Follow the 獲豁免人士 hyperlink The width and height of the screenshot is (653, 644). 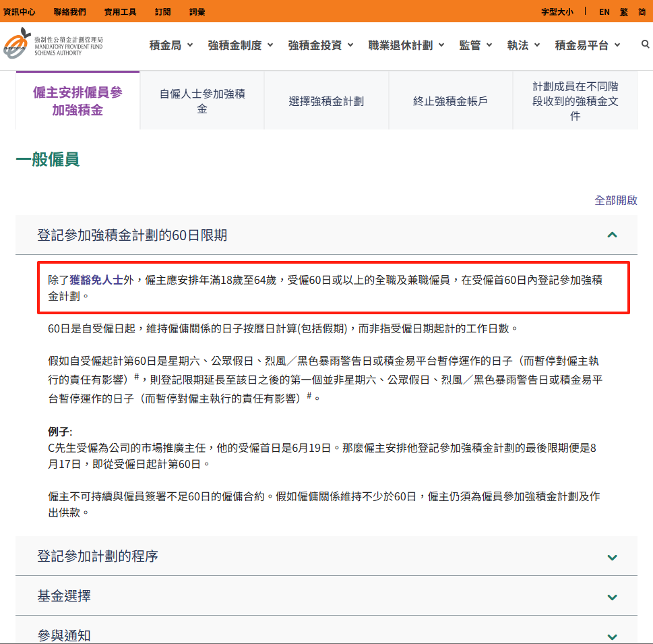[x=96, y=280]
